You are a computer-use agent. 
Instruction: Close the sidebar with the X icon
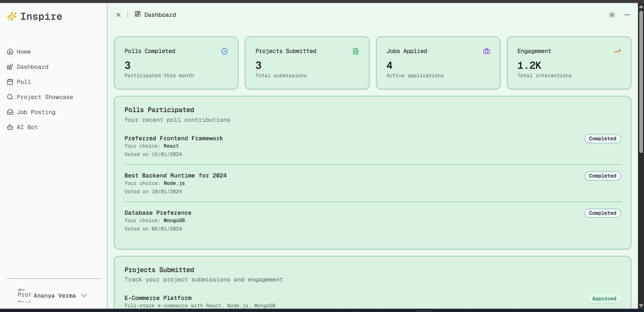pos(118,15)
